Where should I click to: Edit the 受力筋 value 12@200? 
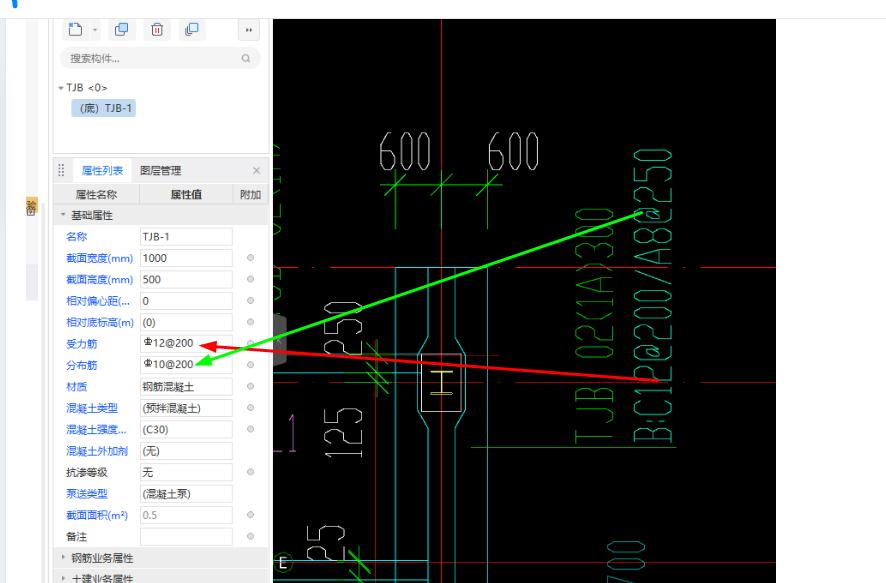186,343
